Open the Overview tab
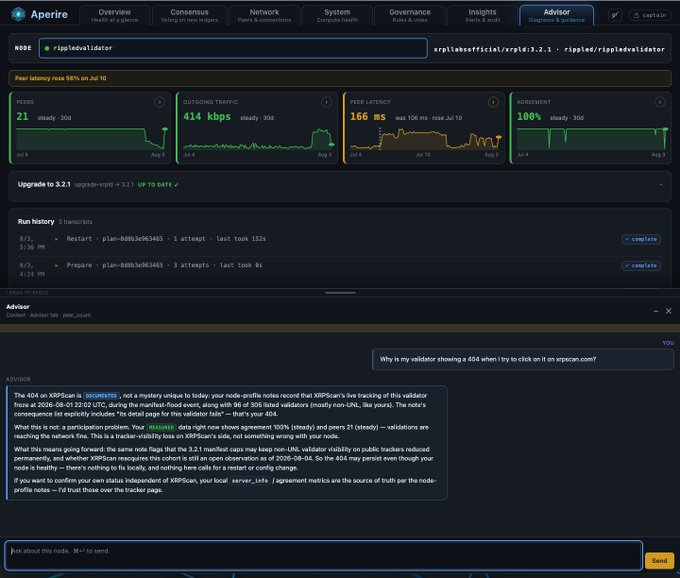This screenshot has height=578, width=680. (x=114, y=15)
